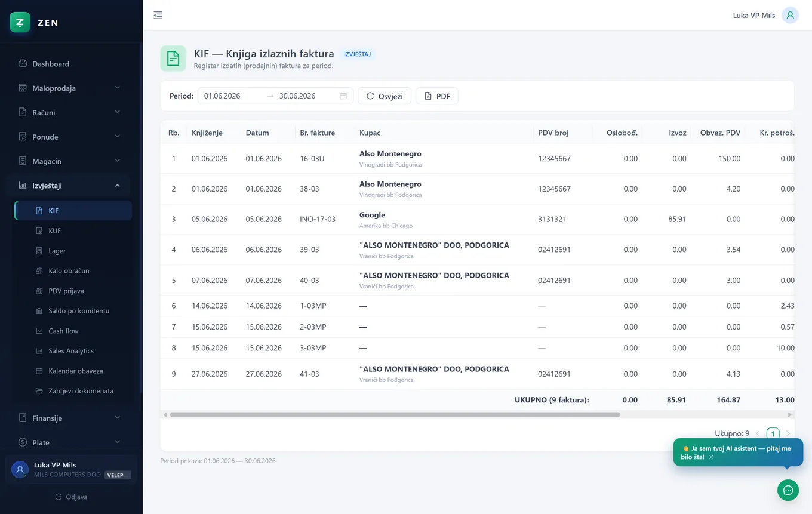Click the Izvještaji chart icon
Viewport: 812px width, 514px height.
pyautogui.click(x=23, y=186)
